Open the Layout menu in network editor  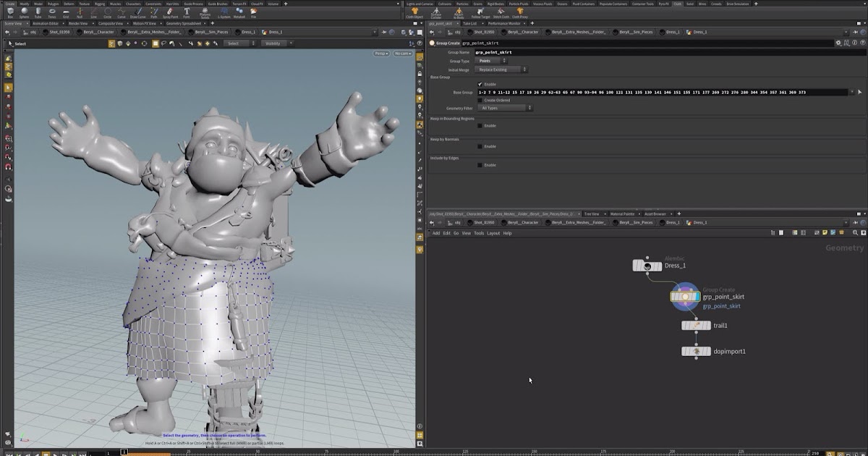click(x=493, y=233)
